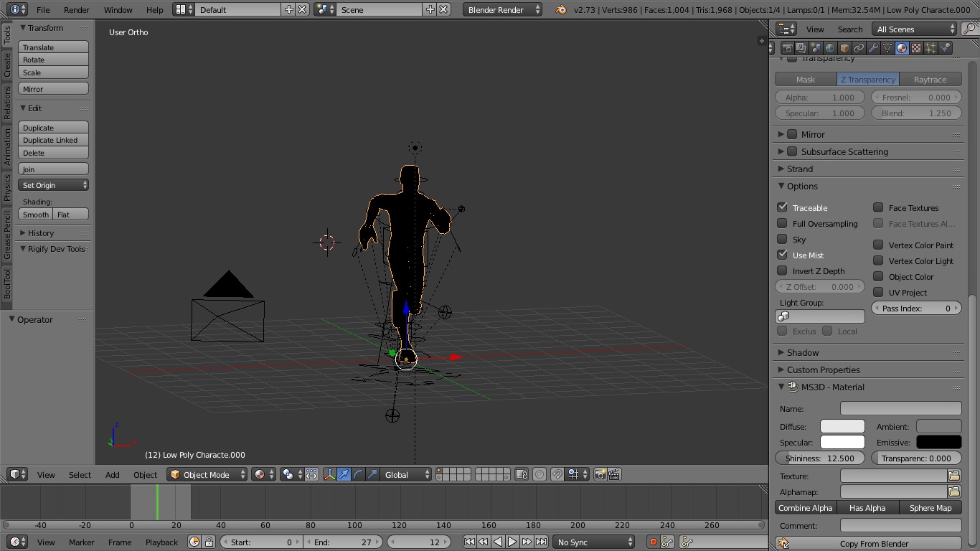
Task: Toggle the Sky checkbox
Action: 783,239
